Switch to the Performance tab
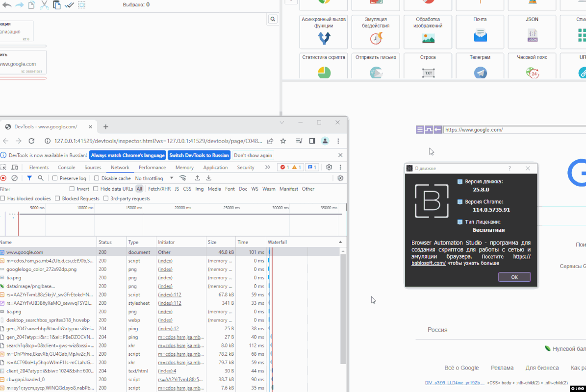The image size is (586, 392). (x=152, y=167)
